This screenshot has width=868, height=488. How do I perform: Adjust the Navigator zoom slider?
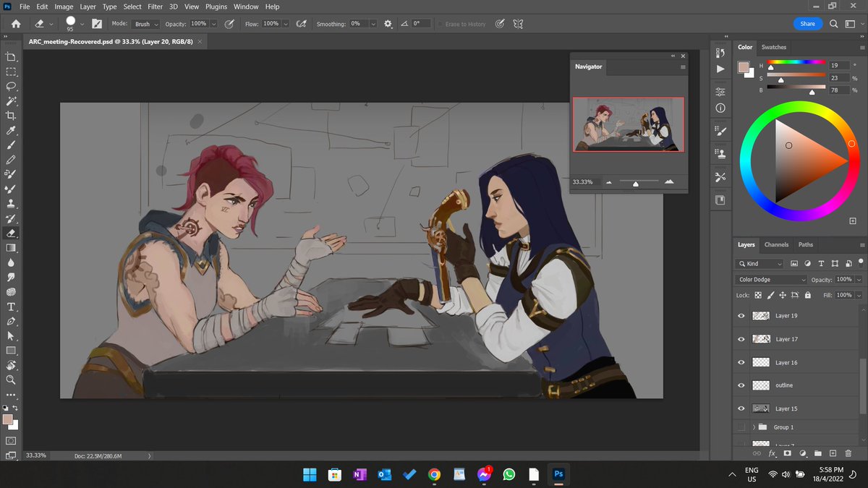(636, 184)
